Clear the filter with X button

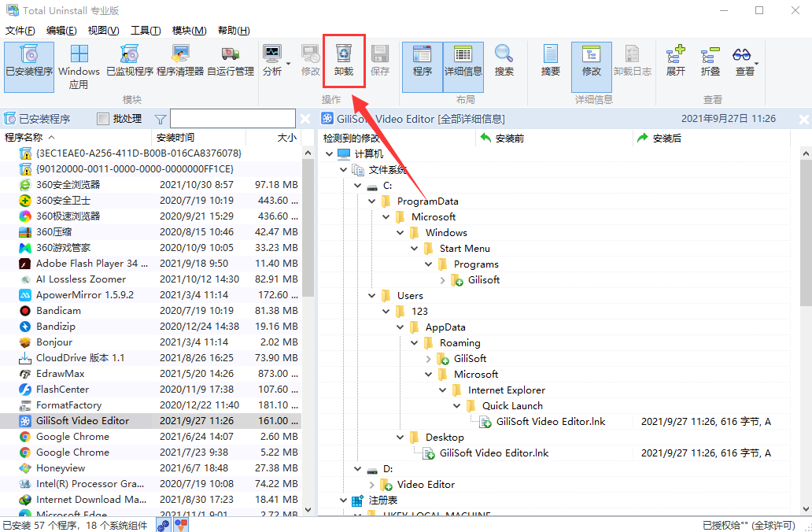click(305, 119)
